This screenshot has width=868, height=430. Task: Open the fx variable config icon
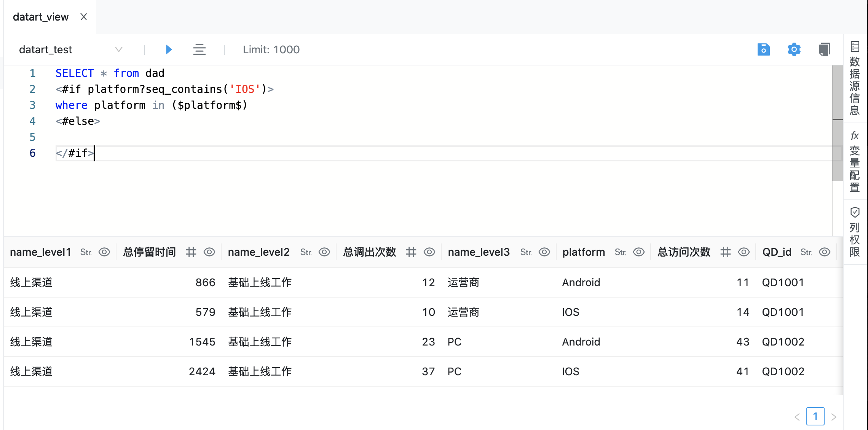[855, 135]
